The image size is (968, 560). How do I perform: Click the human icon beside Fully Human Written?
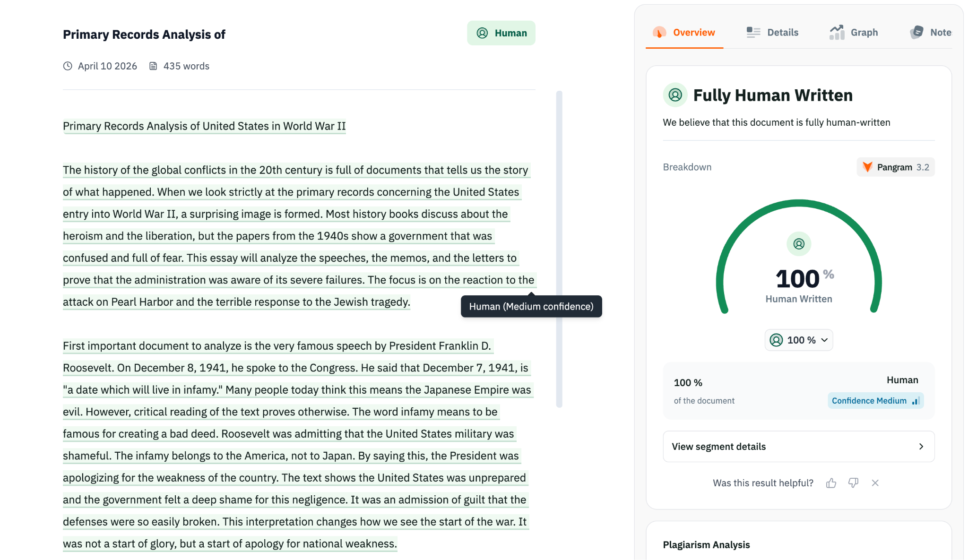[x=675, y=95]
